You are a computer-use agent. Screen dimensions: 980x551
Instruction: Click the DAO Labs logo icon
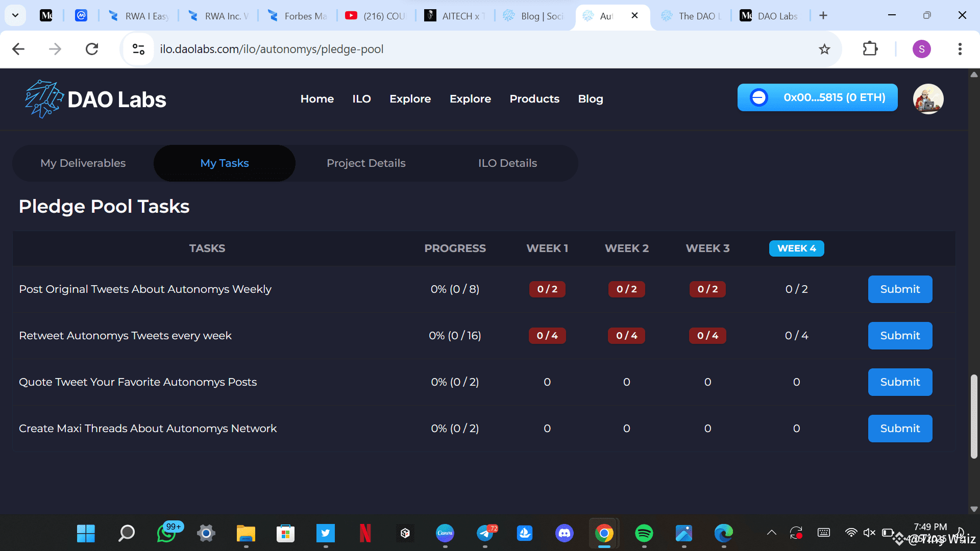pyautogui.click(x=44, y=99)
